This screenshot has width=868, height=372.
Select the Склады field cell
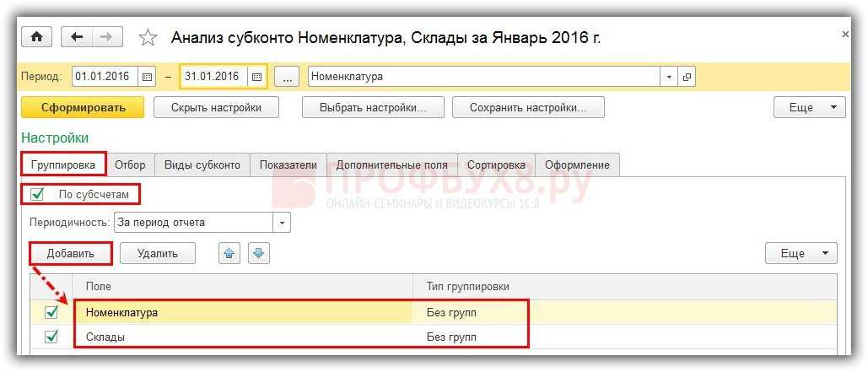(x=244, y=336)
